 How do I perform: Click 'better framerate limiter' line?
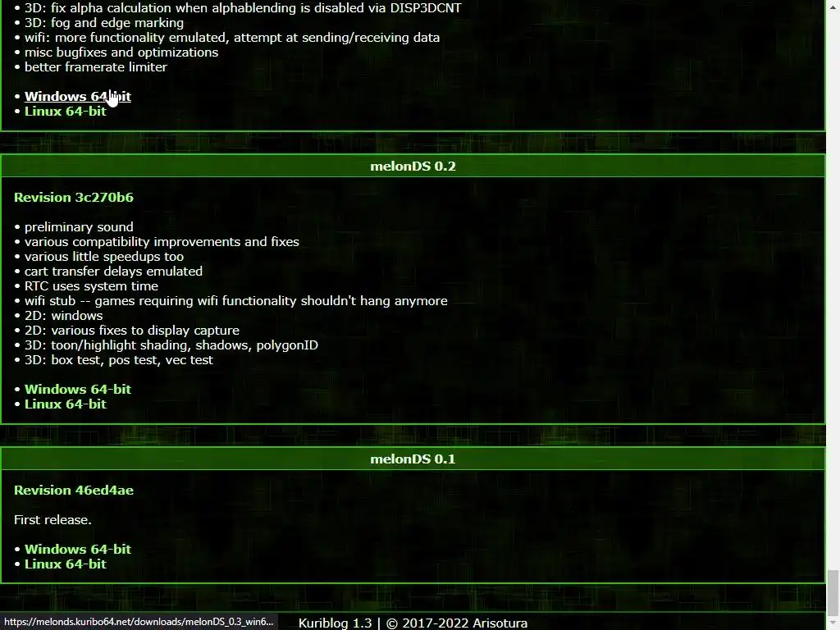(96, 67)
